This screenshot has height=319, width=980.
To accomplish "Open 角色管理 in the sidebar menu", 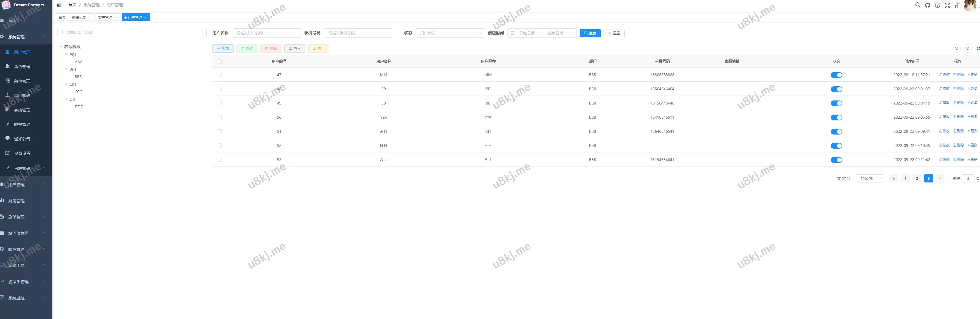I will tap(22, 67).
